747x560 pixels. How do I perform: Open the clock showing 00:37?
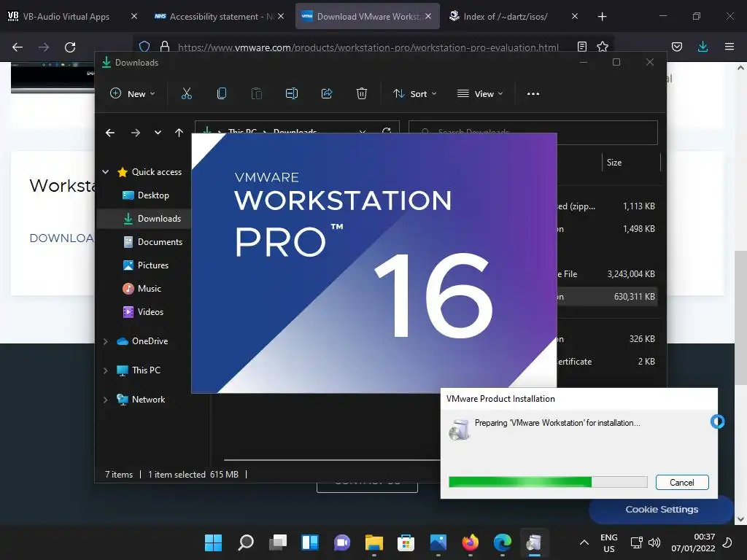click(693, 542)
